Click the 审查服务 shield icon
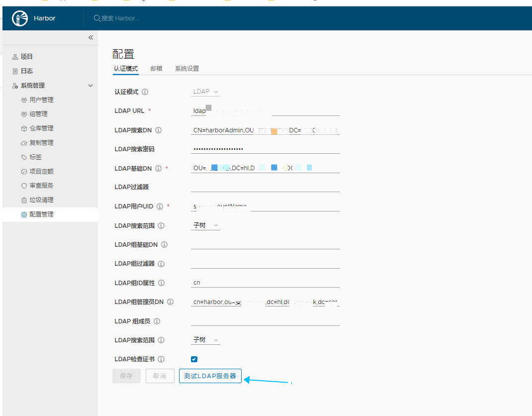Viewport: 532px width, 416px height. point(24,186)
